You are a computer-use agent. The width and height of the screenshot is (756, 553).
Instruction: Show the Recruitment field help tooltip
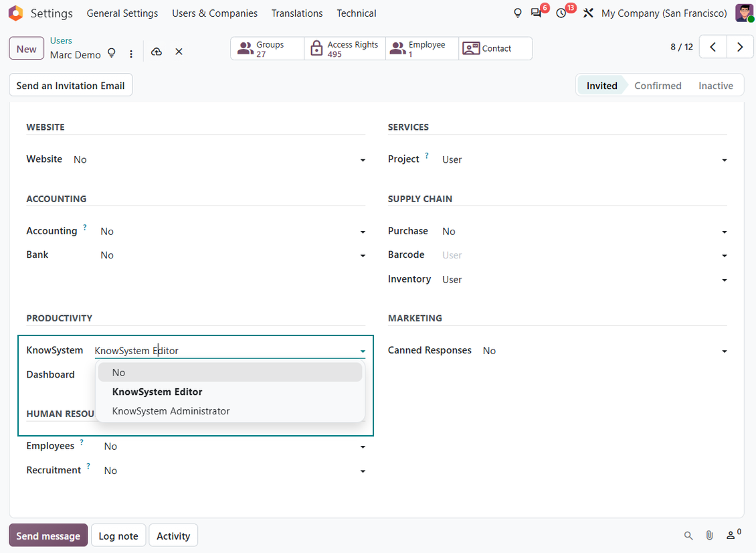pos(88,466)
